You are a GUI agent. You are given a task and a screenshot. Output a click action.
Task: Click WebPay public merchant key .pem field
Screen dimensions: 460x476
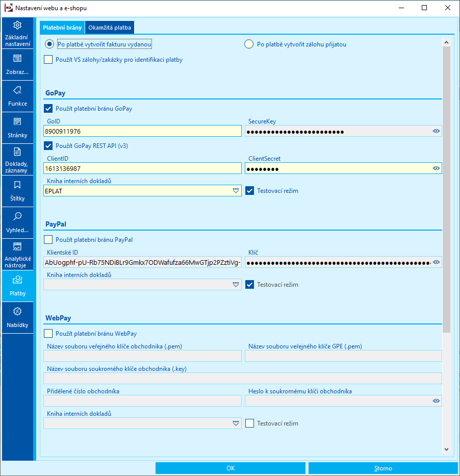[142, 356]
